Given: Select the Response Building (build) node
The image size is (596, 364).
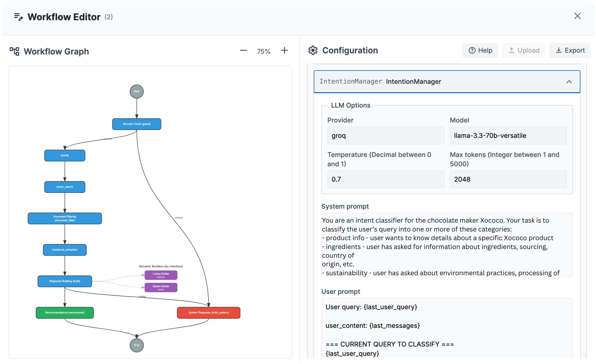Looking at the screenshot, I should pos(65,281).
